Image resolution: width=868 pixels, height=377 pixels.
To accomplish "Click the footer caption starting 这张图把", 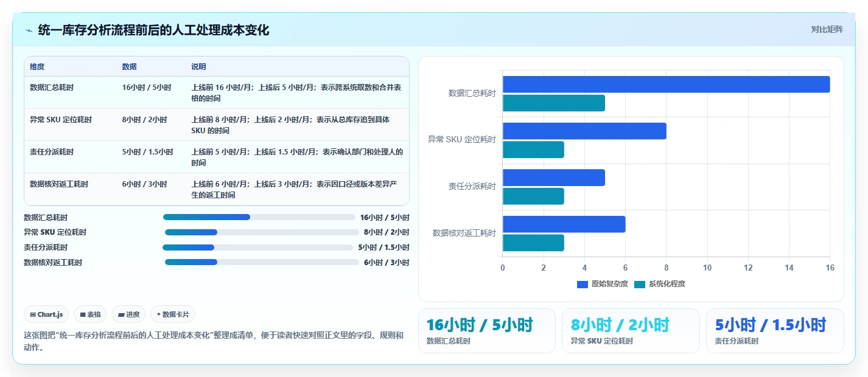I will click(214, 341).
